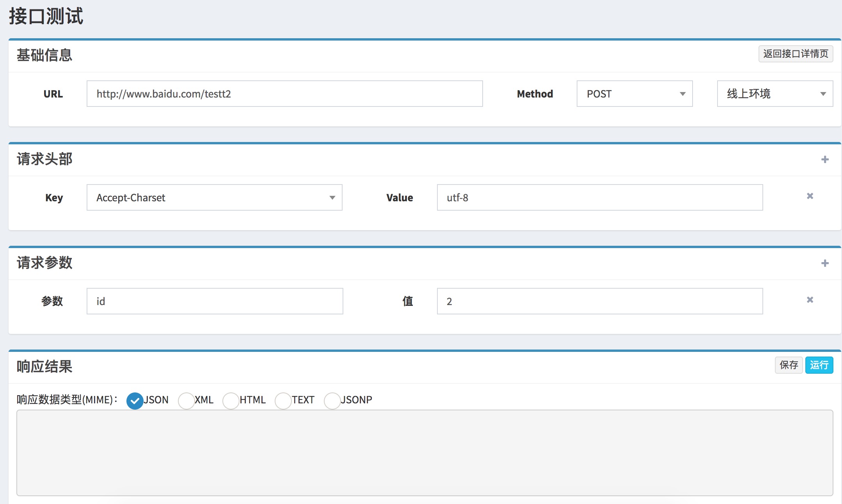Switch response type to JSONP
842x504 pixels.
click(x=332, y=401)
